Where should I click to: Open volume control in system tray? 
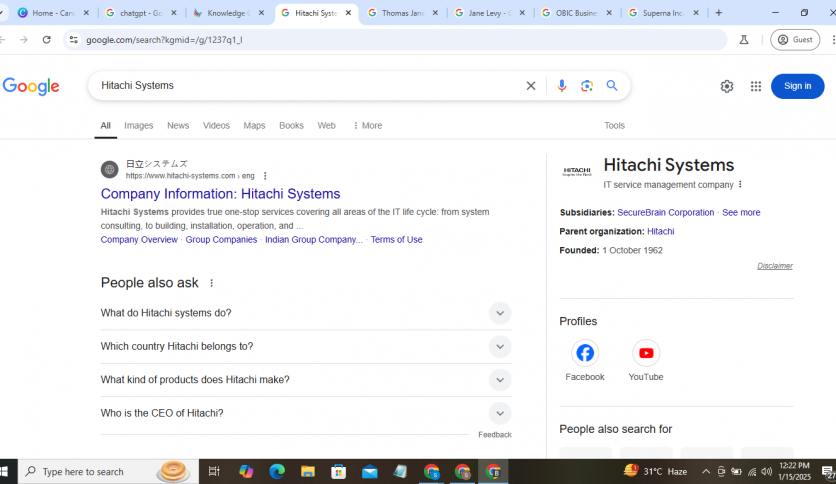pyautogui.click(x=767, y=472)
